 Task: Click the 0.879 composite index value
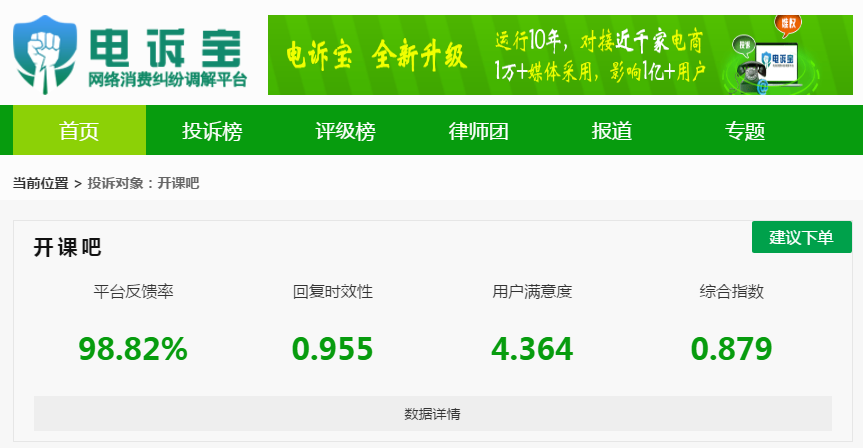731,349
